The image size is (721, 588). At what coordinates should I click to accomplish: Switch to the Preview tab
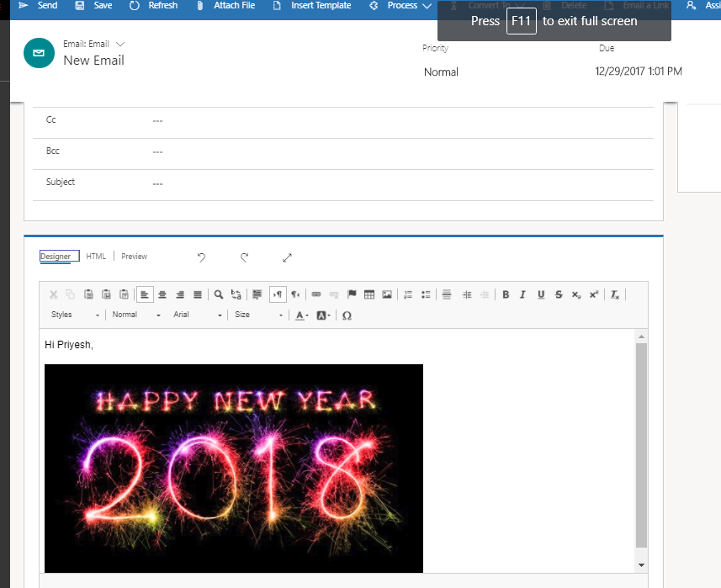point(134,257)
